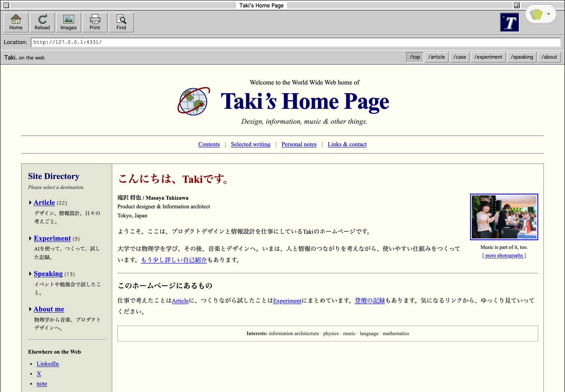Click the Links & contact link

[347, 144]
